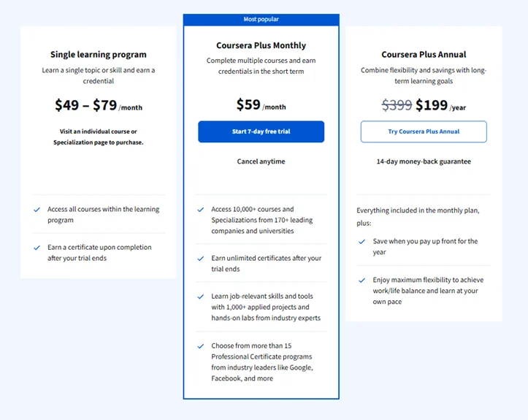The height and width of the screenshot is (420, 528).
Task: Click checkmark beside Choose from more than 15
Action: [201, 346]
